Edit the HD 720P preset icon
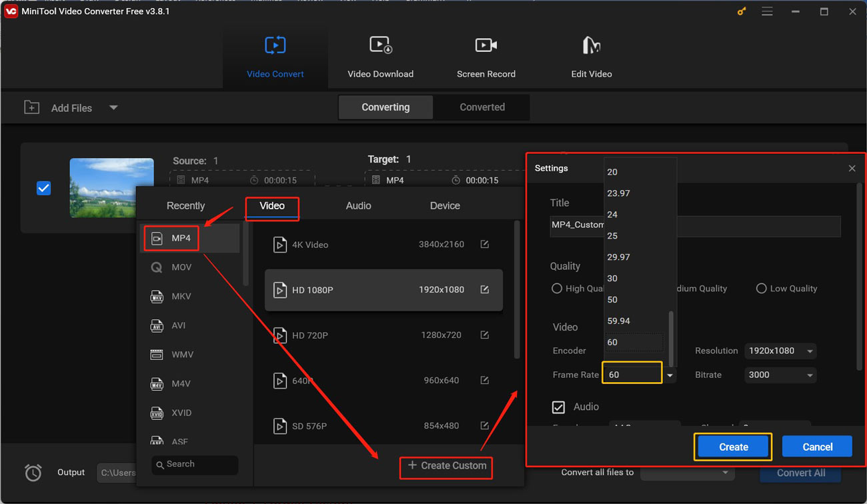This screenshot has height=504, width=867. pos(485,335)
